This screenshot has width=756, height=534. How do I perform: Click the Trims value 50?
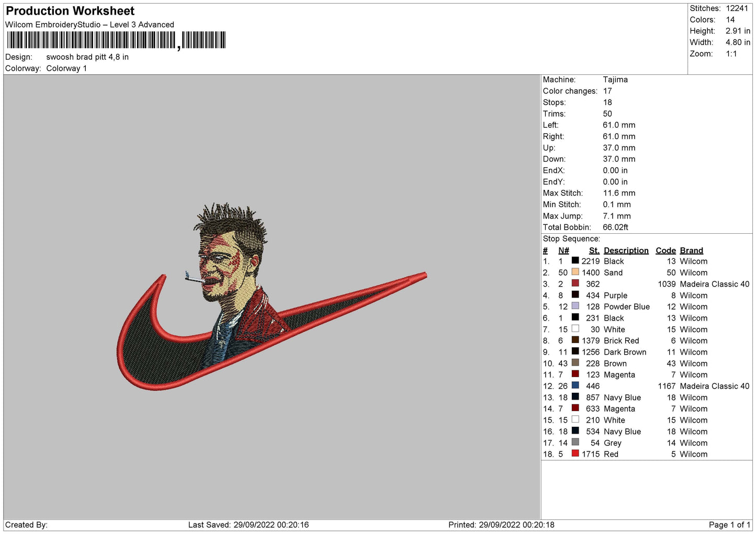pos(607,113)
